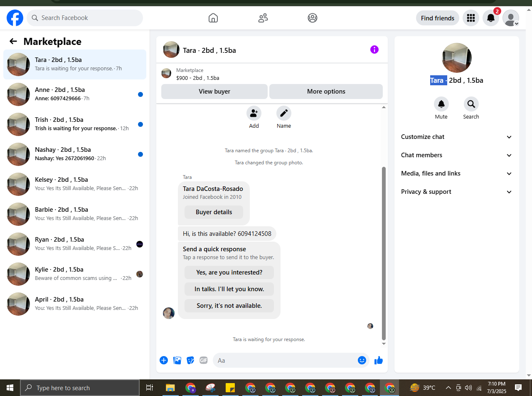Click chat scrollbar up arrow
This screenshot has width=532, height=396.
384,107
